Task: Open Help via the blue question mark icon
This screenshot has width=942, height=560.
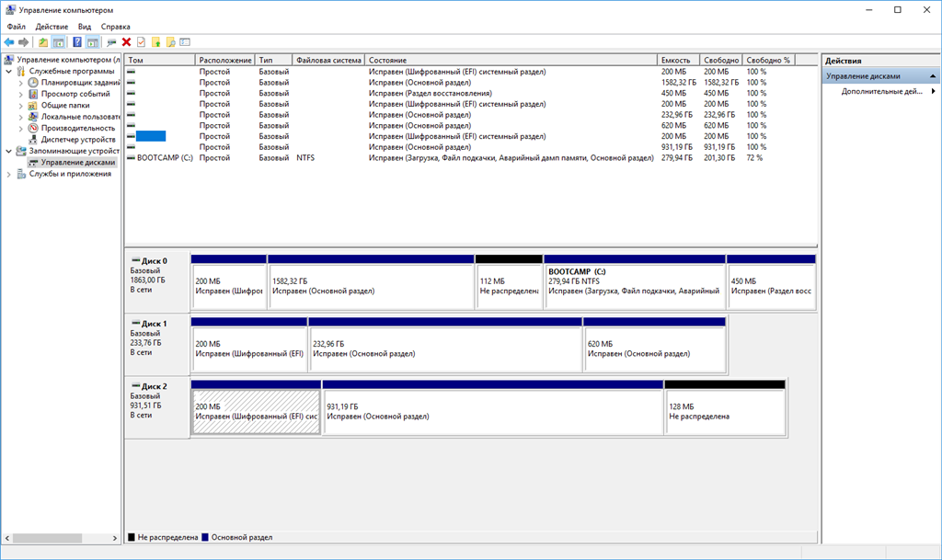Action: pos(77,42)
